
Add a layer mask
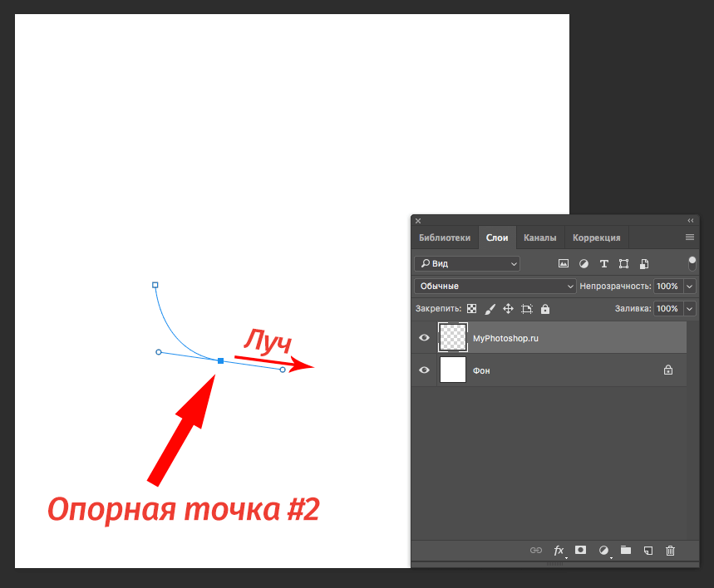tap(580, 550)
